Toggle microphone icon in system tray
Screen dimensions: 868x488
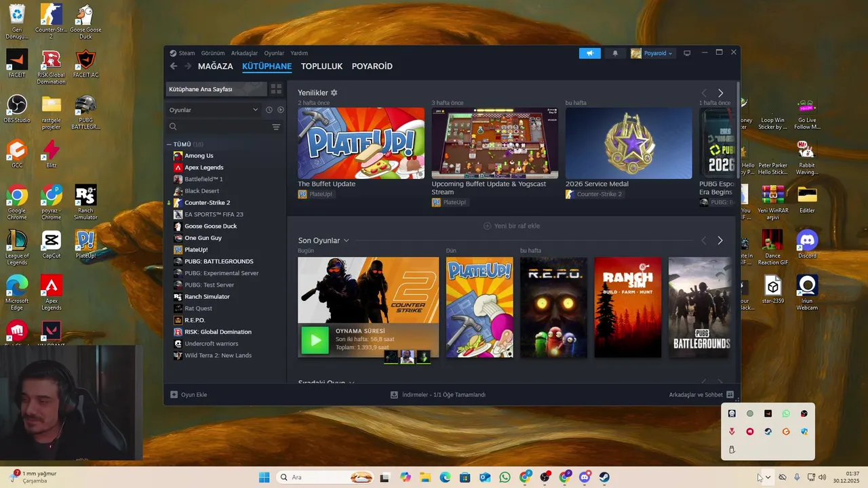pyautogui.click(x=797, y=477)
